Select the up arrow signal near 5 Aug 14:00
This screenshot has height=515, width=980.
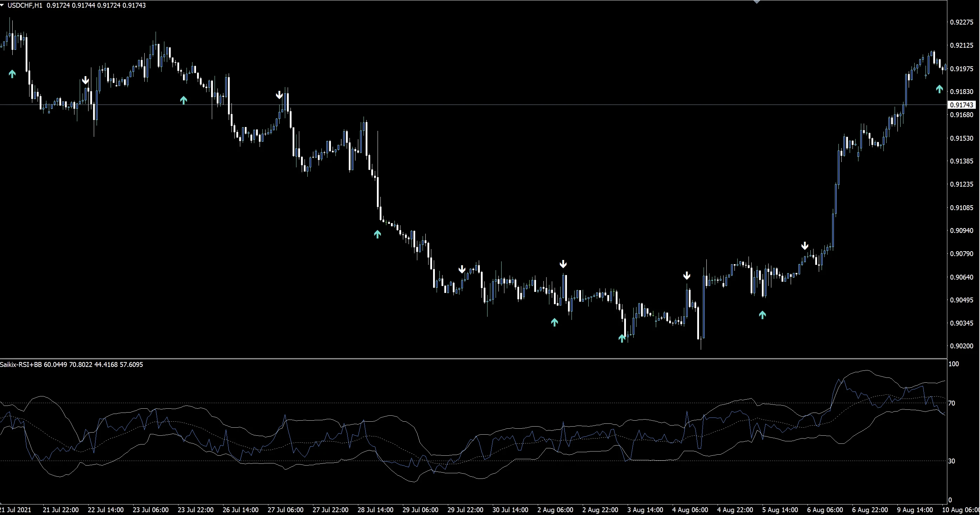pyautogui.click(x=762, y=314)
